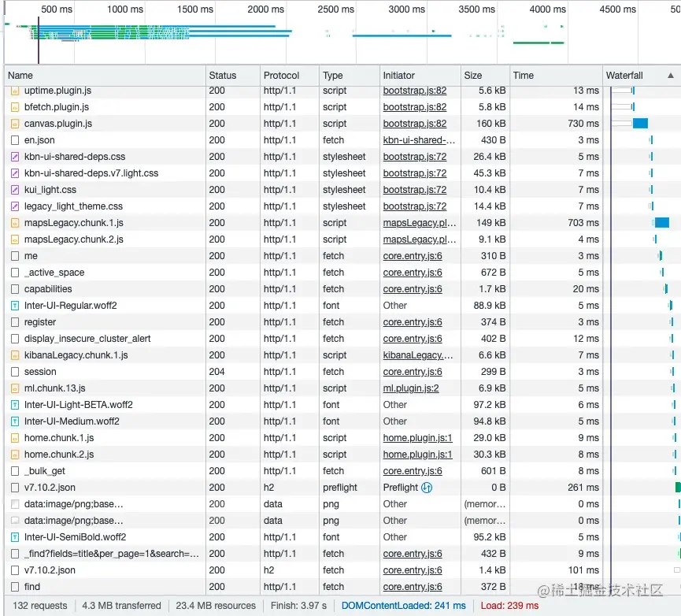Sort requests by Type column

click(x=350, y=76)
